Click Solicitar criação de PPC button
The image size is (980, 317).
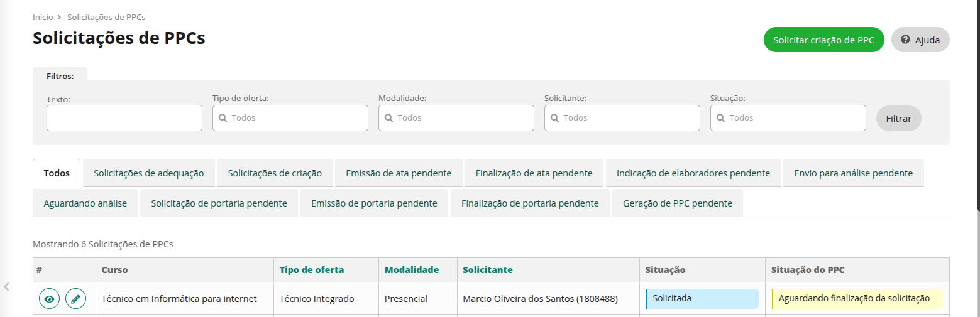click(823, 40)
